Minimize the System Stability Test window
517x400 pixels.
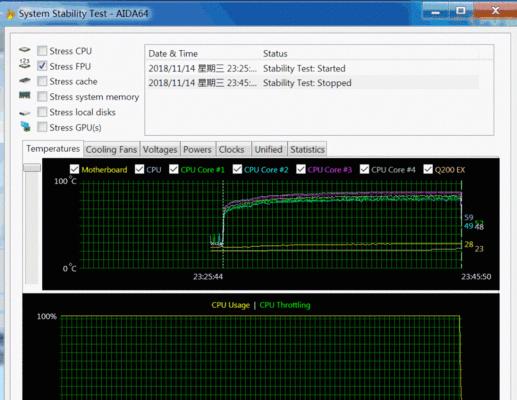(435, 12)
